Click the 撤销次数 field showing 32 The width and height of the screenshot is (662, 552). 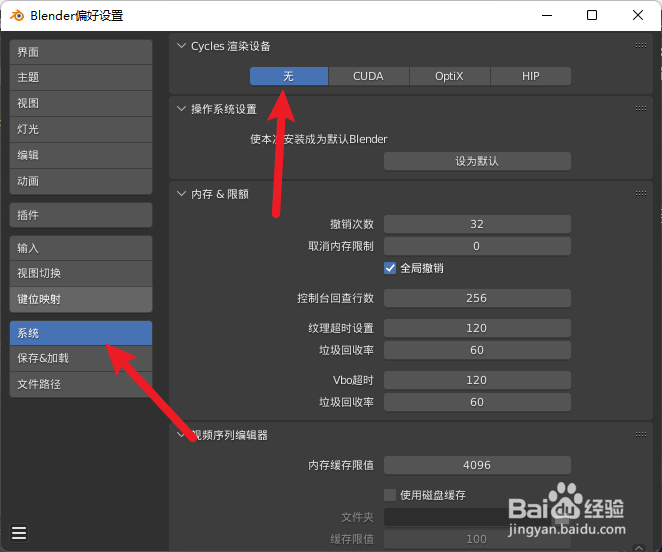tap(477, 224)
